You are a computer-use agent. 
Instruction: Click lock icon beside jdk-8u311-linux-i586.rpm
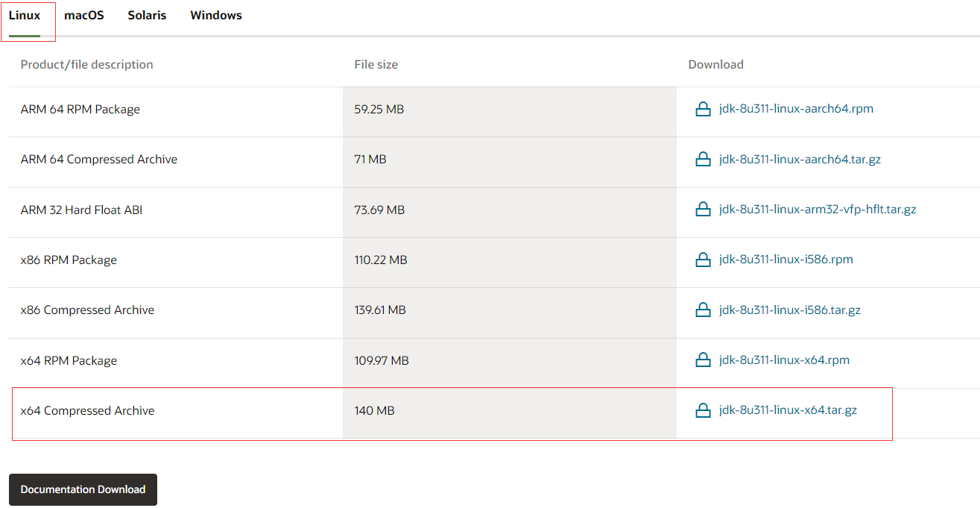point(702,260)
